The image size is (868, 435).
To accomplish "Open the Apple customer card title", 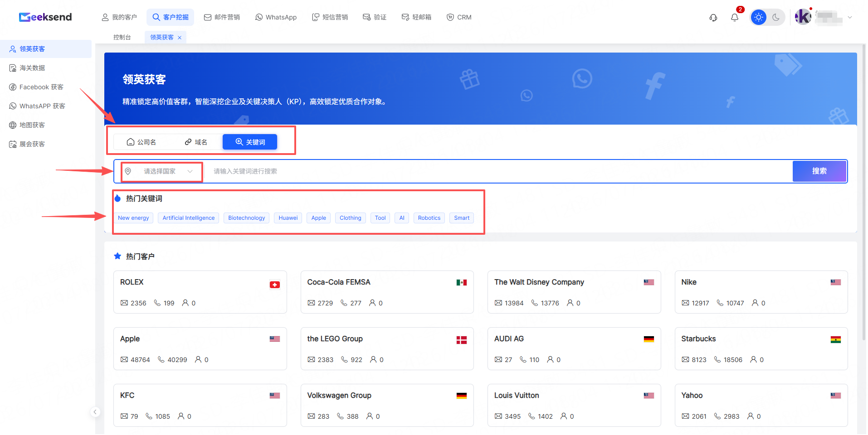I will [130, 339].
